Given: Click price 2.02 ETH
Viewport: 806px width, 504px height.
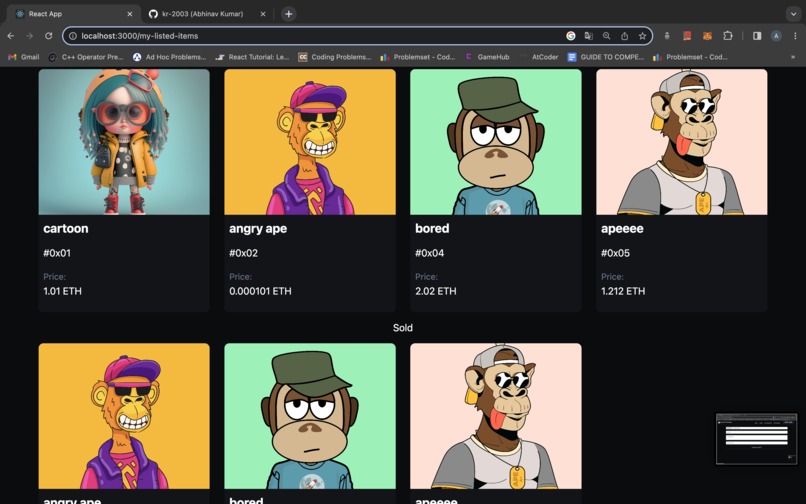Looking at the screenshot, I should click(436, 291).
